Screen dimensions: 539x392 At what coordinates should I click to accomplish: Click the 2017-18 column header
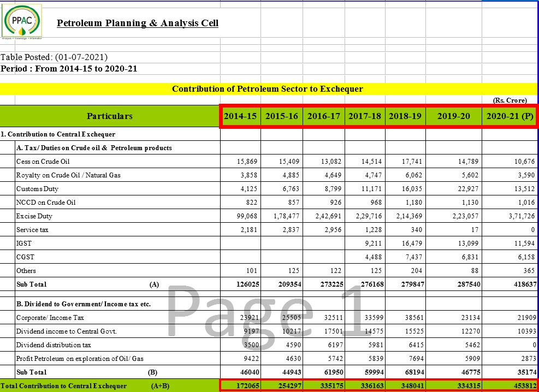tap(365, 116)
